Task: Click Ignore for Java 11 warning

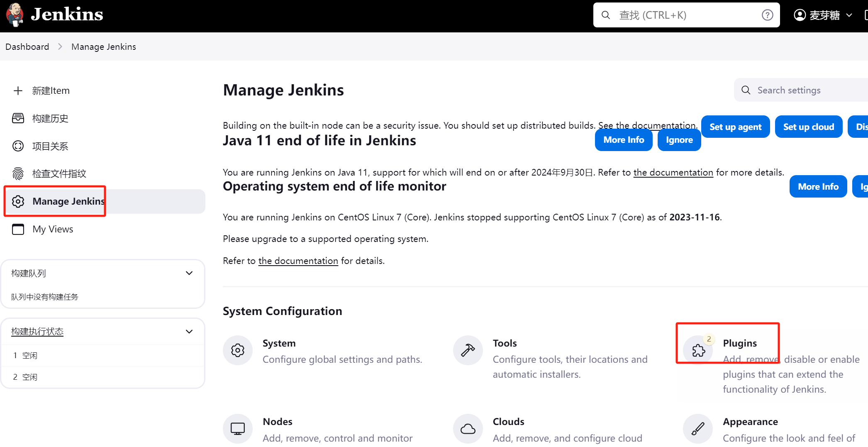Action: coord(679,140)
